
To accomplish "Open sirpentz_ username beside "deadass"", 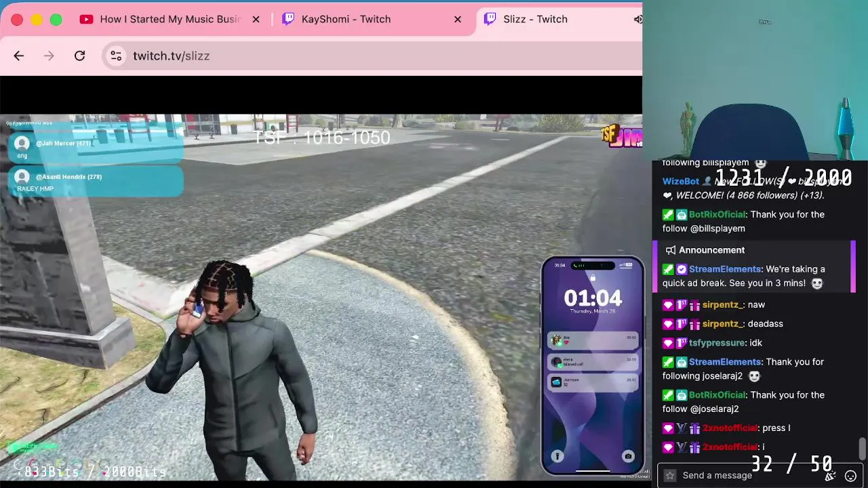I will pos(724,324).
